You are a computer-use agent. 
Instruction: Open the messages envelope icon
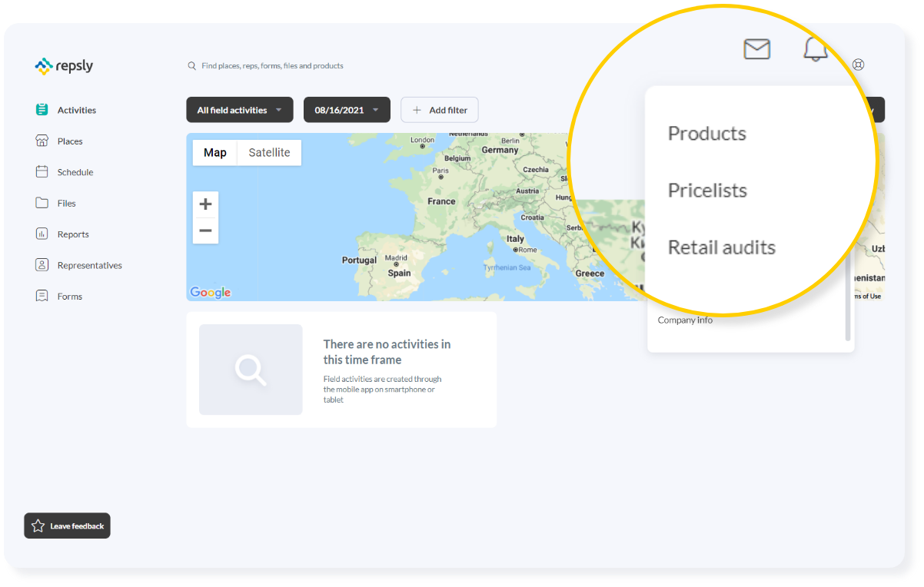(757, 49)
